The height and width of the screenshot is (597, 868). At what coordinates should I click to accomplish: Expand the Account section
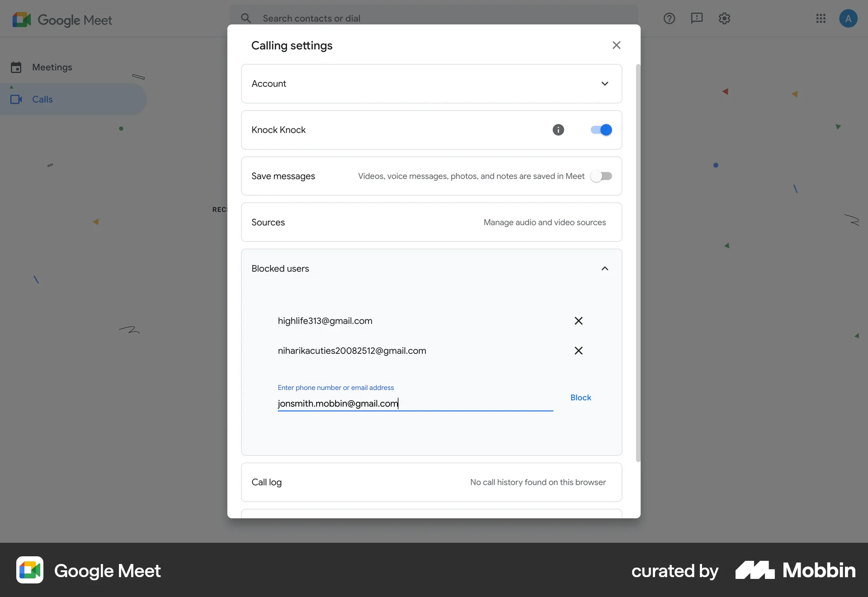click(605, 84)
